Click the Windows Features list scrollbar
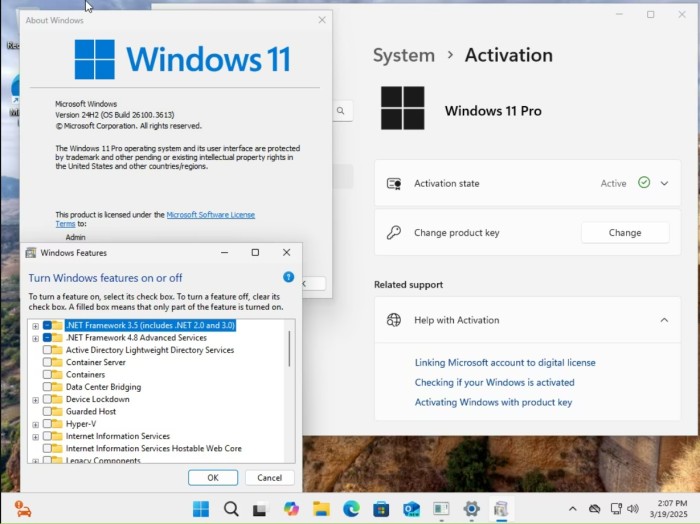The image size is (700, 524). tap(290, 350)
